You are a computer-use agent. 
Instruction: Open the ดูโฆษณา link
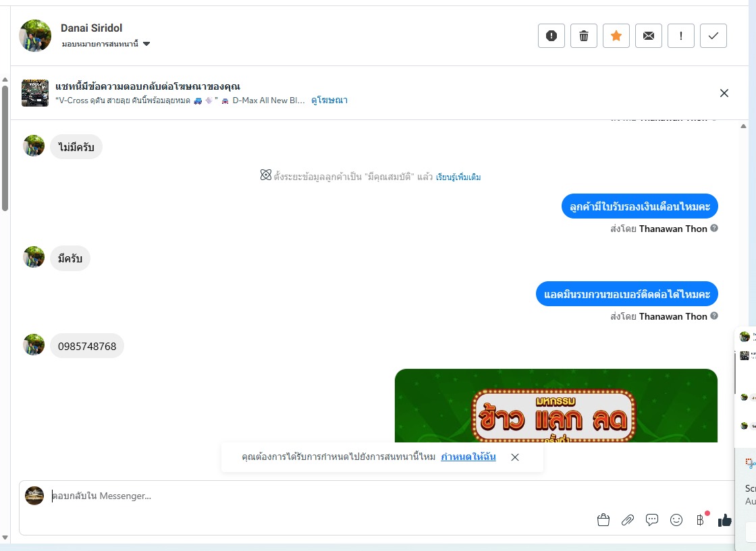tap(329, 100)
